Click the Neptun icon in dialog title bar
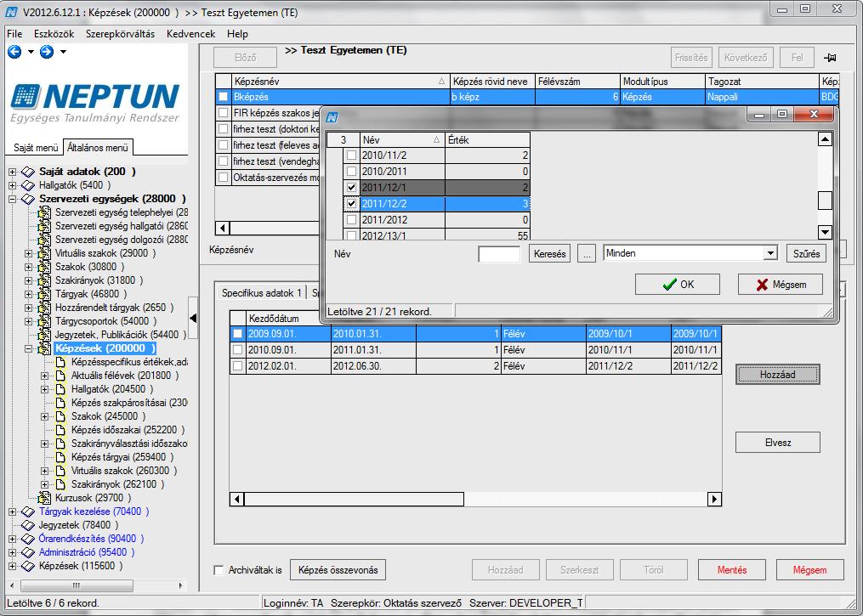The width and height of the screenshot is (863, 616). (x=332, y=117)
